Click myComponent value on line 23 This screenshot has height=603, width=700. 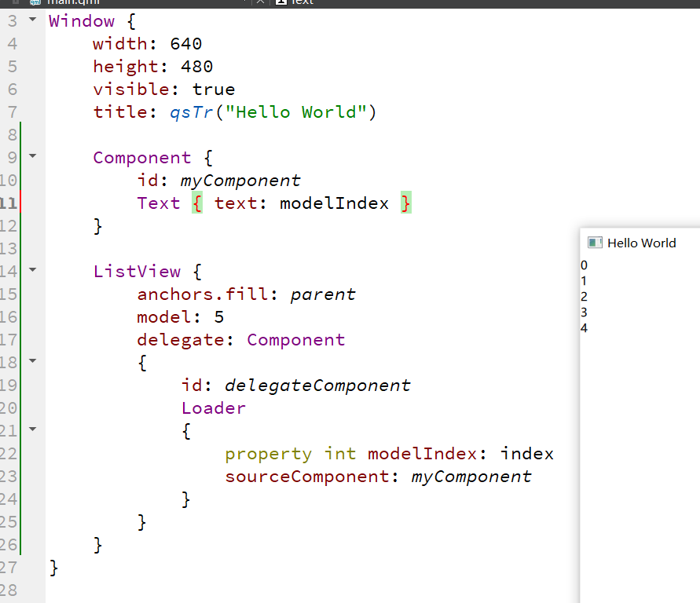pos(471,477)
